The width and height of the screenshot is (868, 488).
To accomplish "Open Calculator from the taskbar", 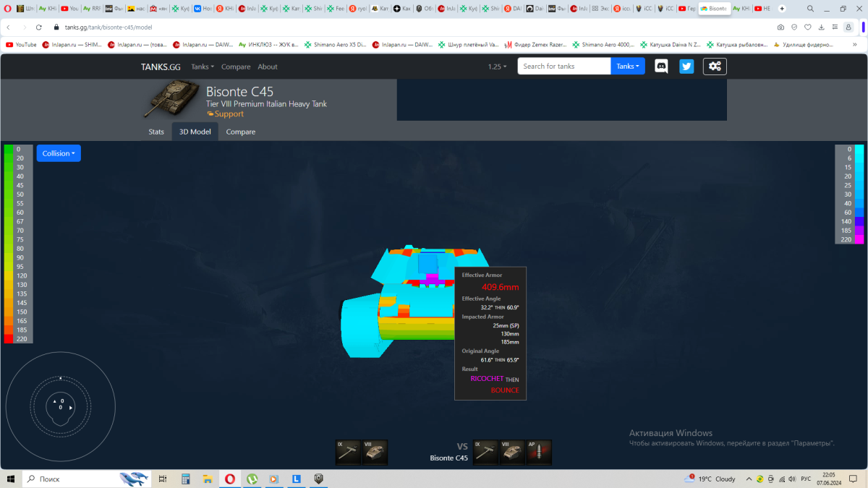I will pyautogui.click(x=185, y=479).
